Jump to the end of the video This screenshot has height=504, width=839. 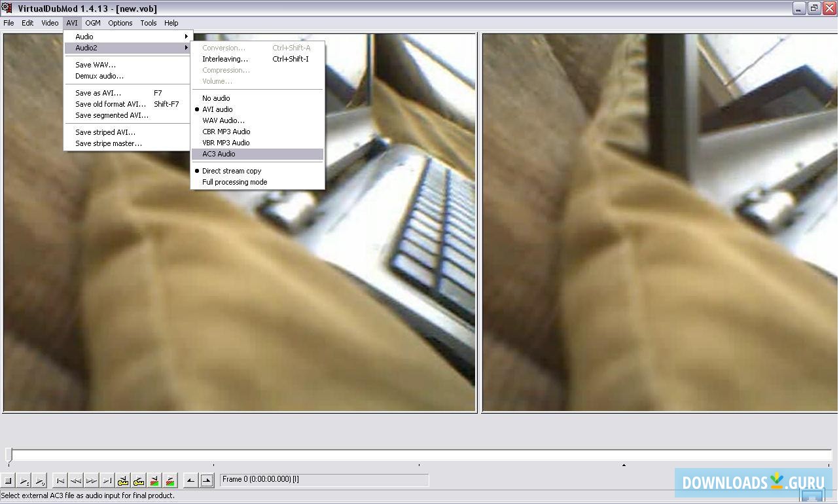click(x=107, y=481)
